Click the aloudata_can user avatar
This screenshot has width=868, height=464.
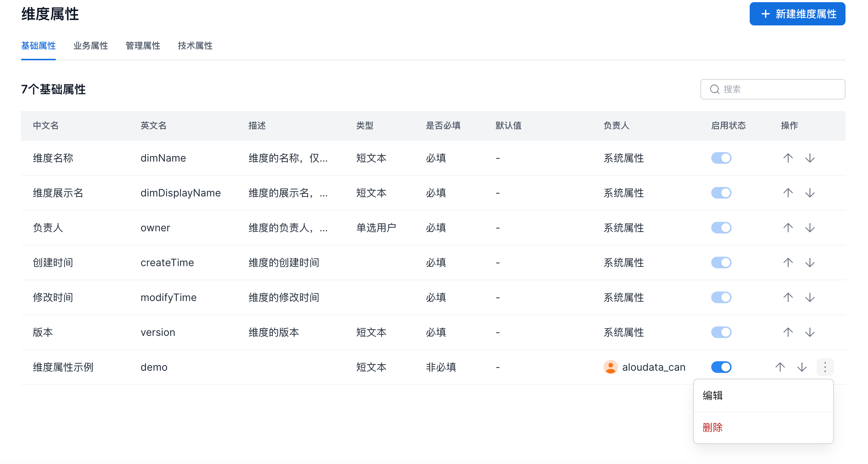point(610,367)
